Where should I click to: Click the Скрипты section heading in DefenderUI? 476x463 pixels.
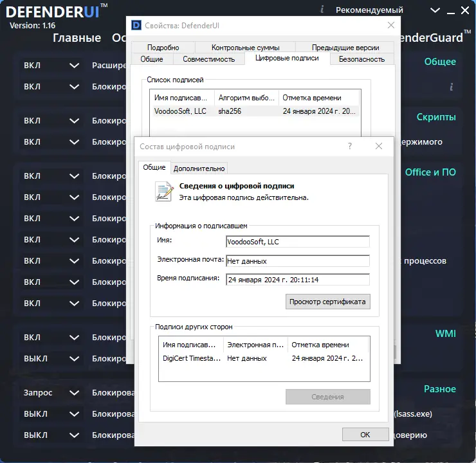pyautogui.click(x=436, y=117)
